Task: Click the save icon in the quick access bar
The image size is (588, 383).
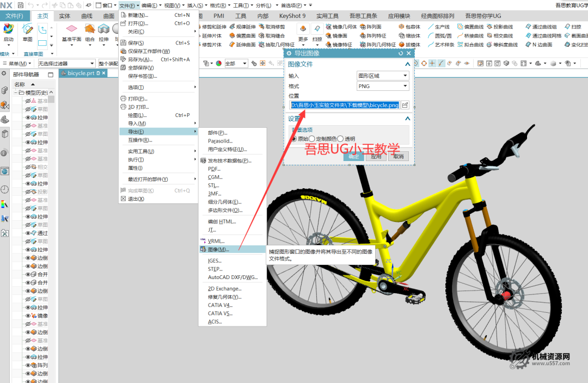Action: point(20,5)
